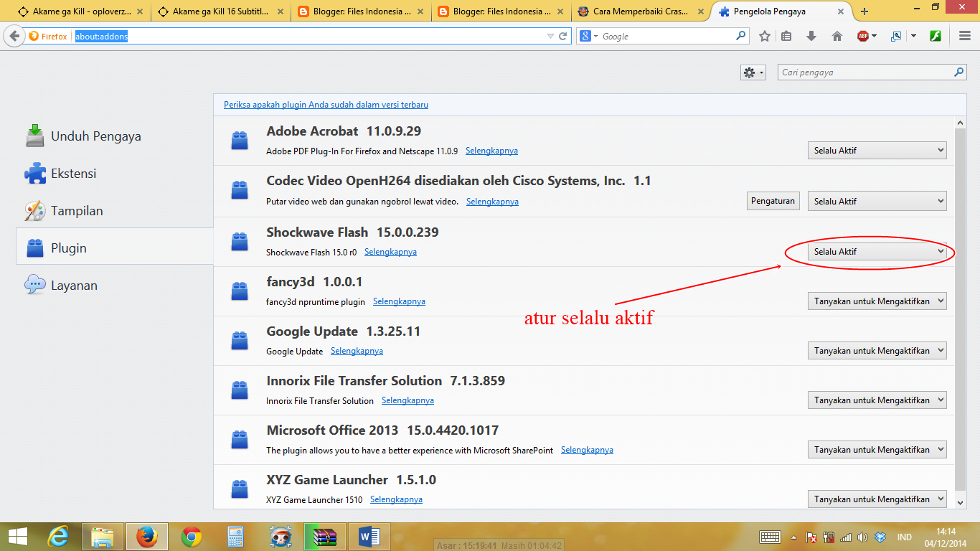
Task: Click the green Flash toolbar icon
Action: point(936,36)
